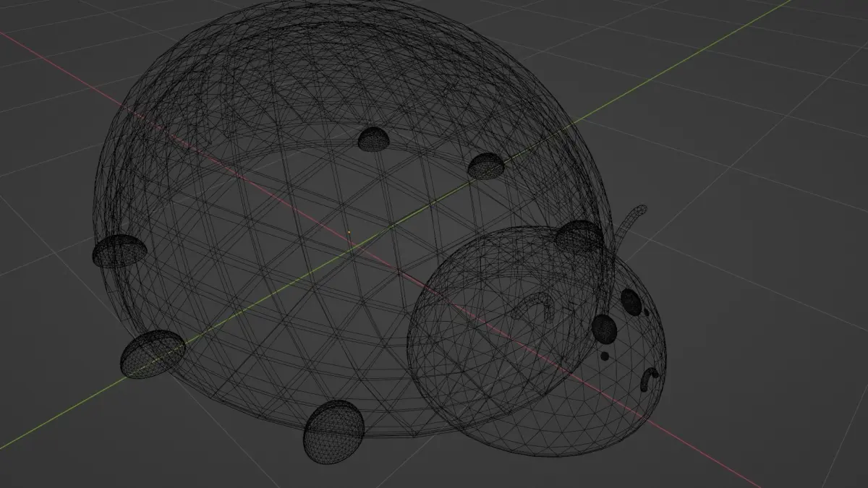Select the bottommost spot at body's base
868x488 pixels.
tap(333, 432)
